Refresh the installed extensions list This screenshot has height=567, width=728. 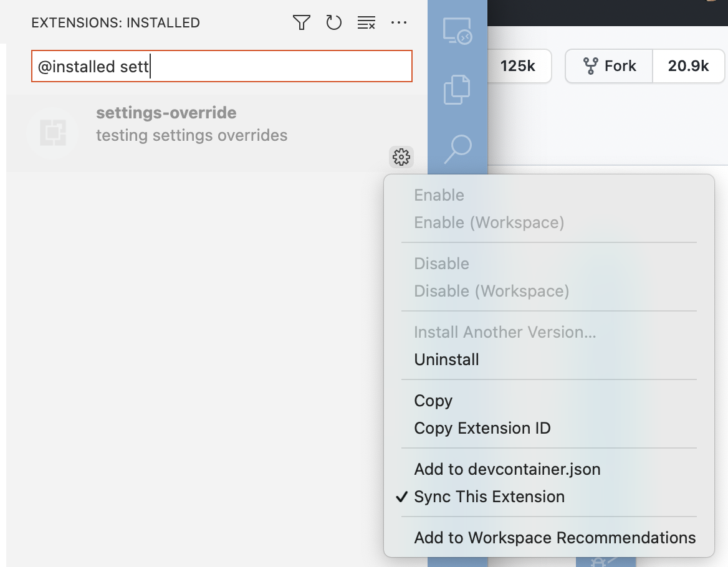pos(334,22)
